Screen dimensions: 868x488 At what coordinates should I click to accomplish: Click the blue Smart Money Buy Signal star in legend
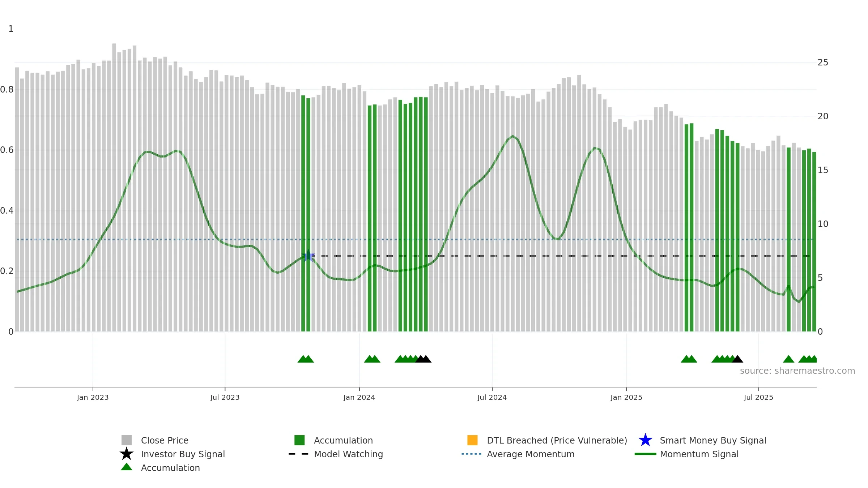click(x=645, y=440)
